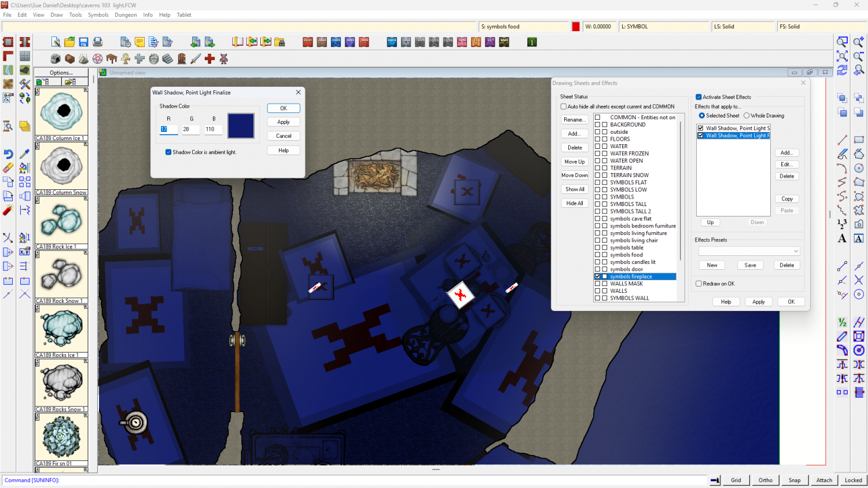Select the Whole Drawing radio button
The width and height of the screenshot is (868, 488).
click(746, 116)
